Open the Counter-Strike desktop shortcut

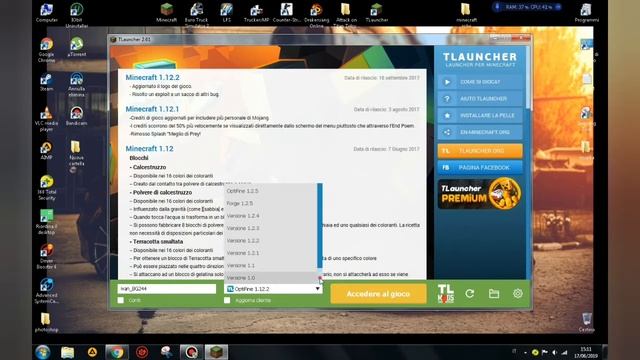pyautogui.click(x=287, y=12)
